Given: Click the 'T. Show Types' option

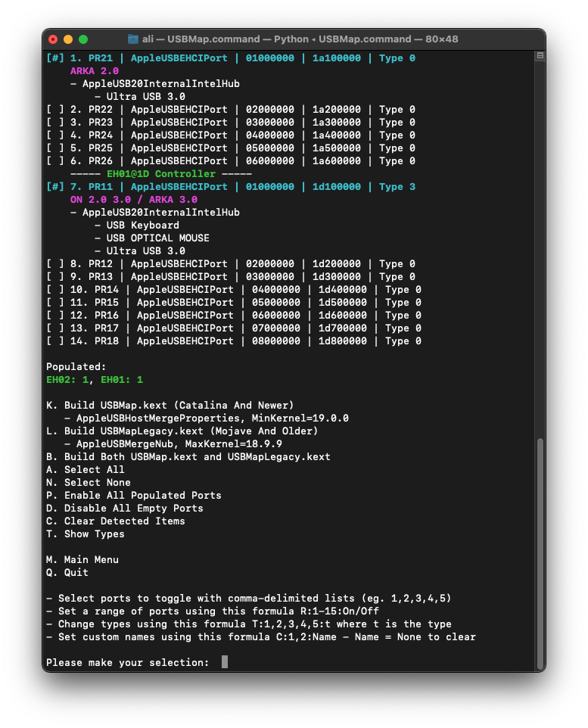Looking at the screenshot, I should pos(86,534).
